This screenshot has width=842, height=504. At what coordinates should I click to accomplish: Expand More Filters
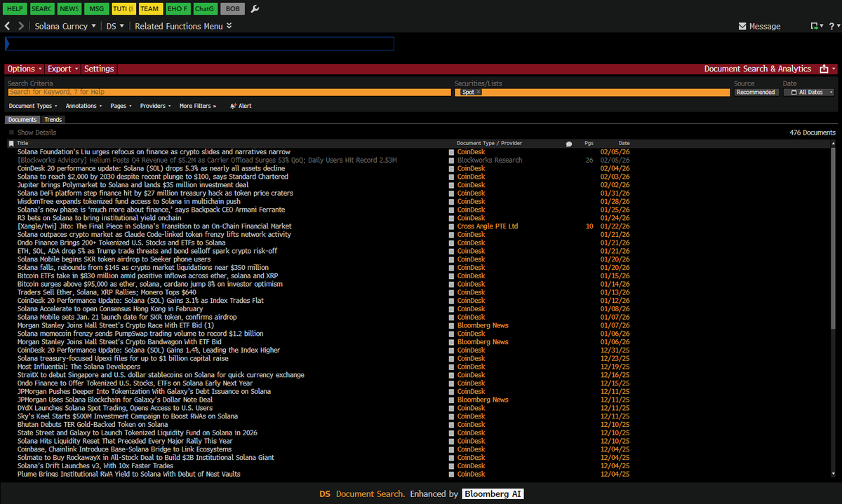198,106
